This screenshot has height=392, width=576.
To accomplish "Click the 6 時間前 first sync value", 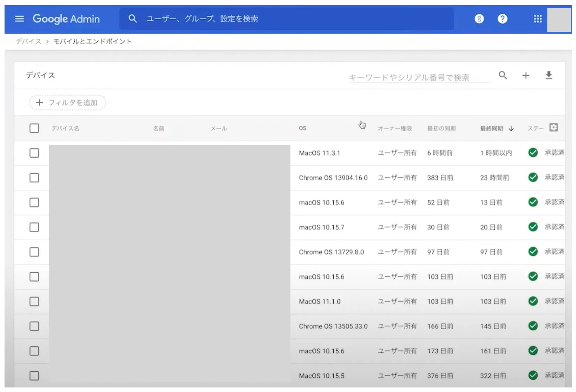I will [440, 153].
